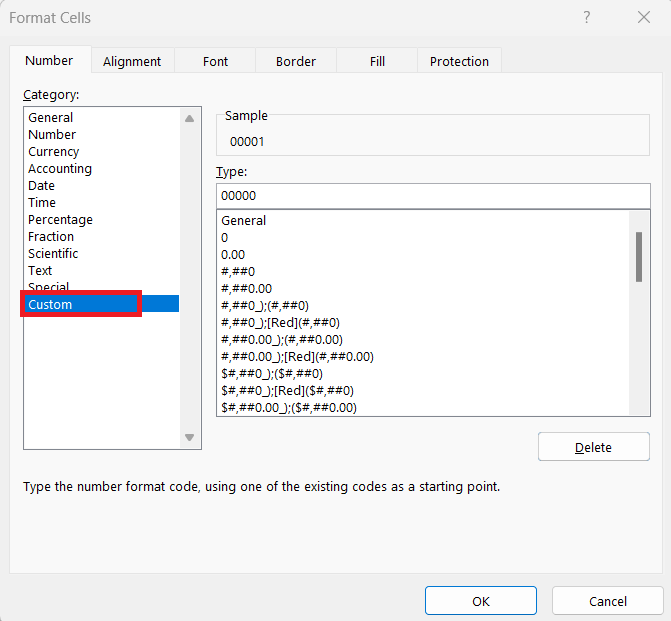Image resolution: width=671 pixels, height=621 pixels.
Task: Select the General category
Action: click(101, 117)
